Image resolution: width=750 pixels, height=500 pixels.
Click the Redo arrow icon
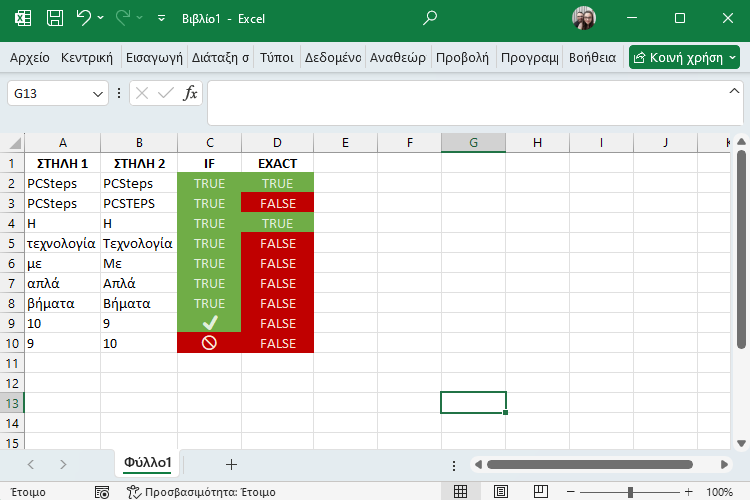point(123,18)
